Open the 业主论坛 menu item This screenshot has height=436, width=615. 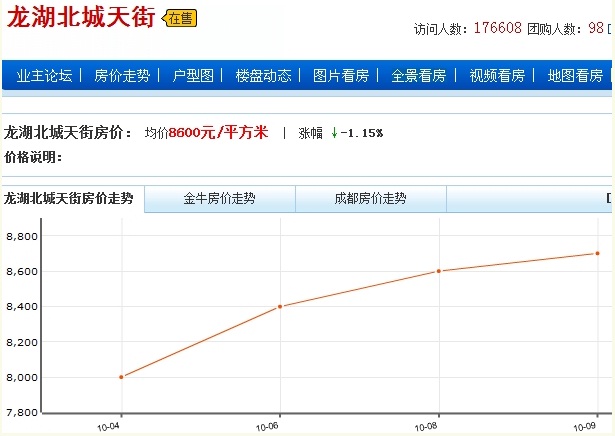44,75
